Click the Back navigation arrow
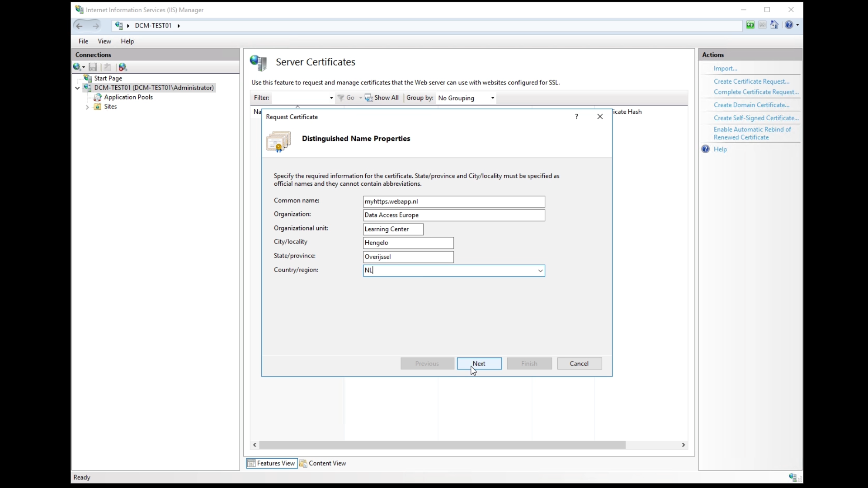Image resolution: width=868 pixels, height=488 pixels. click(80, 26)
